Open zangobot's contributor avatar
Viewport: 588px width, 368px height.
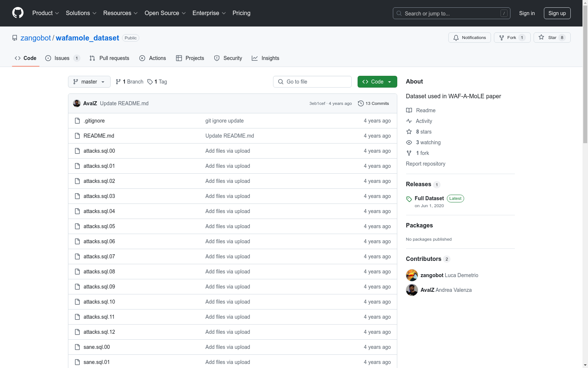412,275
